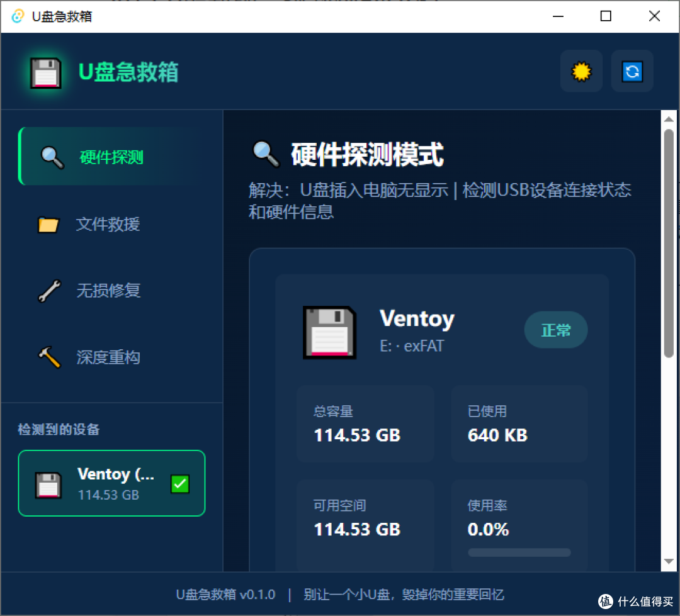Image resolution: width=680 pixels, height=616 pixels.
Task: Click the 0.0% usage value
Action: [488, 529]
